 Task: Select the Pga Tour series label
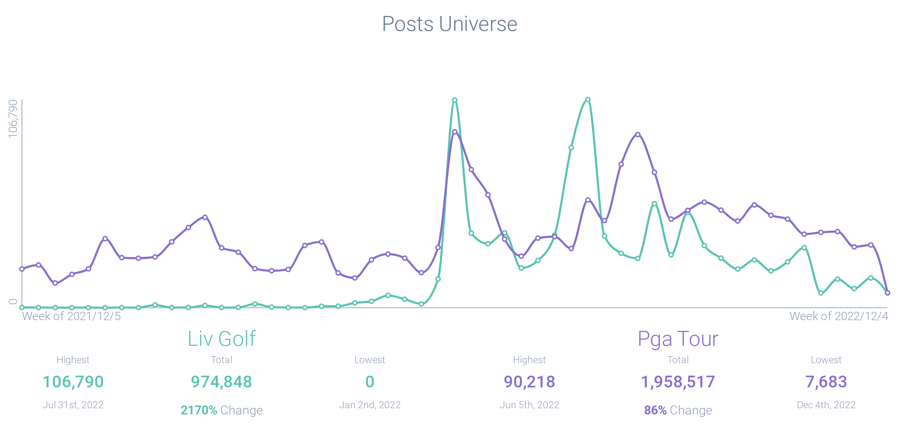[678, 338]
